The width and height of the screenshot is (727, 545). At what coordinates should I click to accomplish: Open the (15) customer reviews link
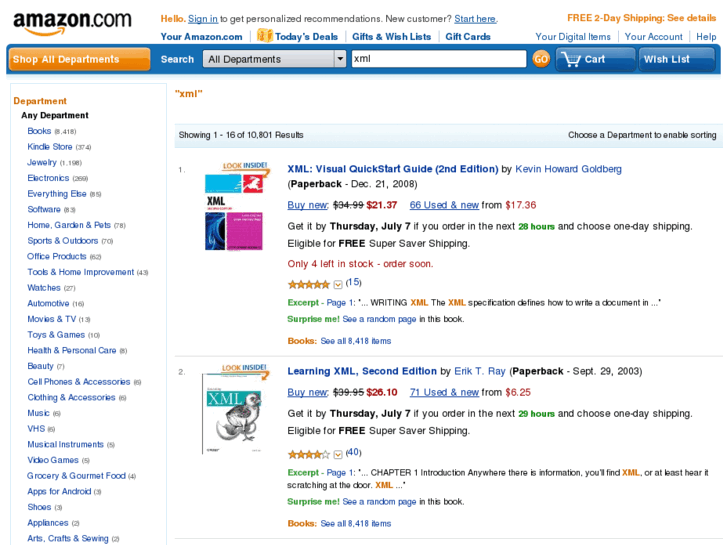coord(353,282)
